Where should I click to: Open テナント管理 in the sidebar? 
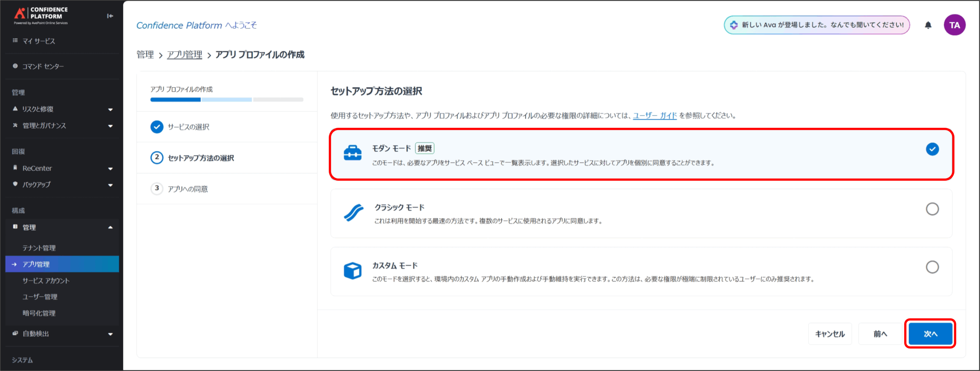coord(39,248)
